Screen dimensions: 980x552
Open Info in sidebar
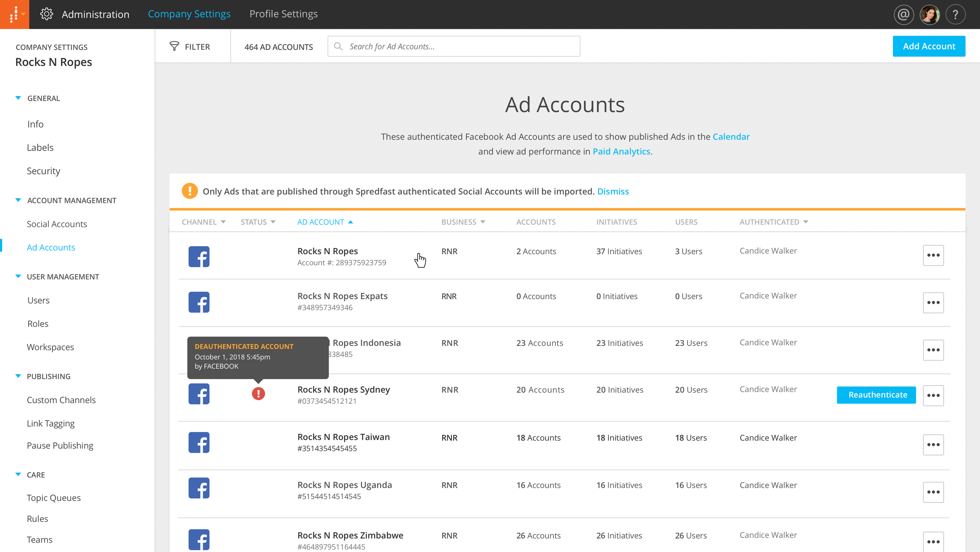pyautogui.click(x=35, y=124)
